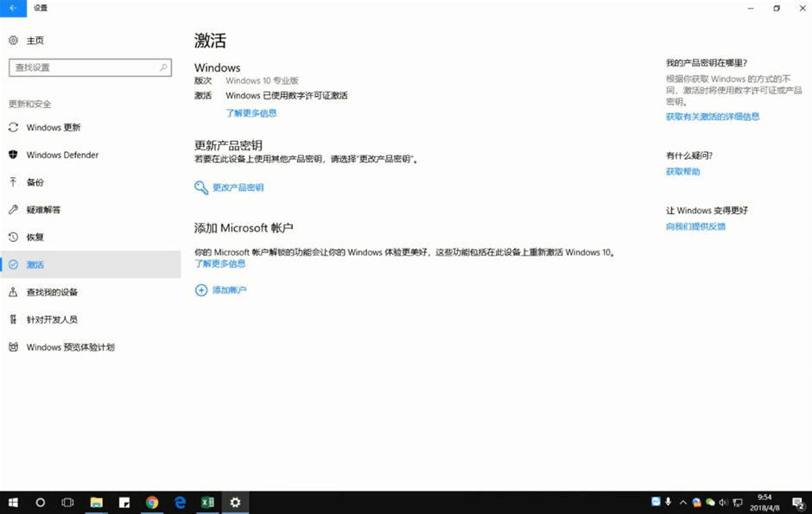This screenshot has height=514, width=812.
Task: Click the microphone icon in system tray
Action: (x=669, y=502)
